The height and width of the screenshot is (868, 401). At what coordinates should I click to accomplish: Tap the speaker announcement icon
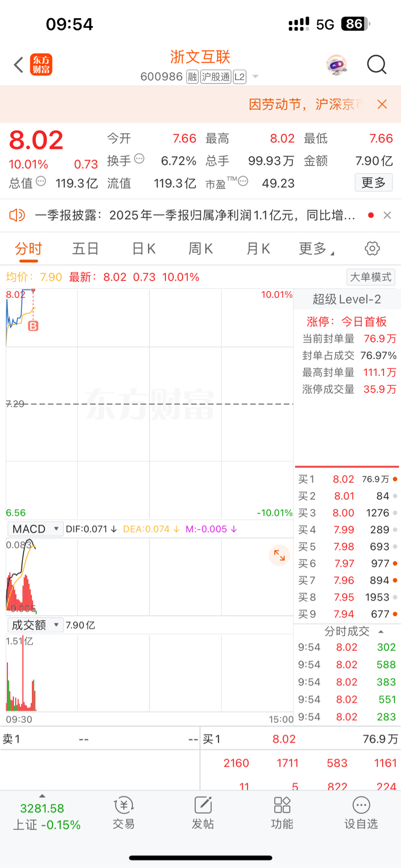17,215
